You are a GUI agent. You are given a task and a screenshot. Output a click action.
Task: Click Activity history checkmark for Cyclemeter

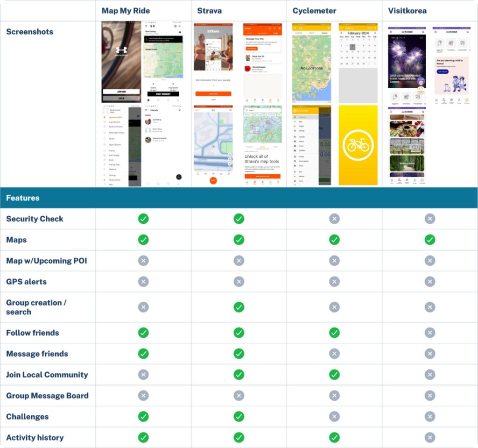pyautogui.click(x=334, y=437)
